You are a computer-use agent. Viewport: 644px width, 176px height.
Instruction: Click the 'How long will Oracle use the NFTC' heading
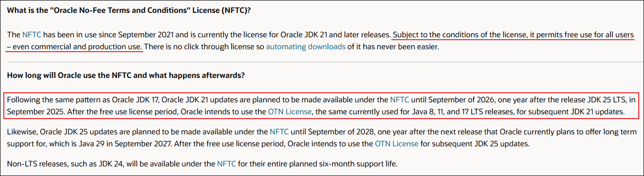tap(126, 75)
